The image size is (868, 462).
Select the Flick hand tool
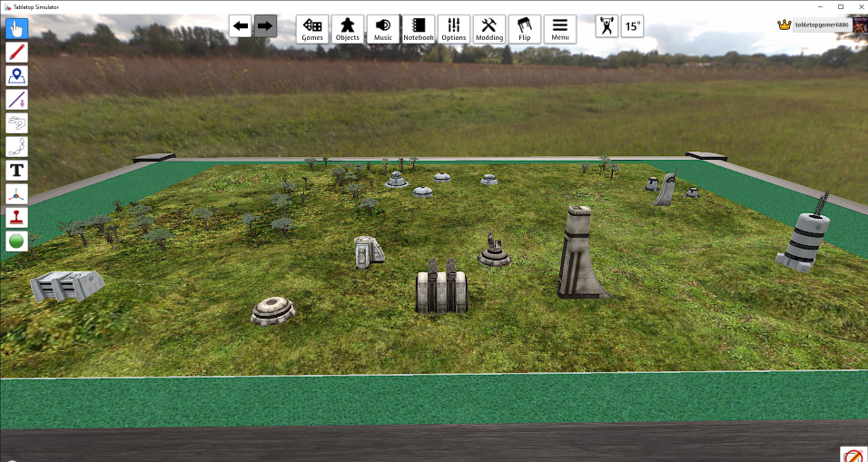[16, 123]
